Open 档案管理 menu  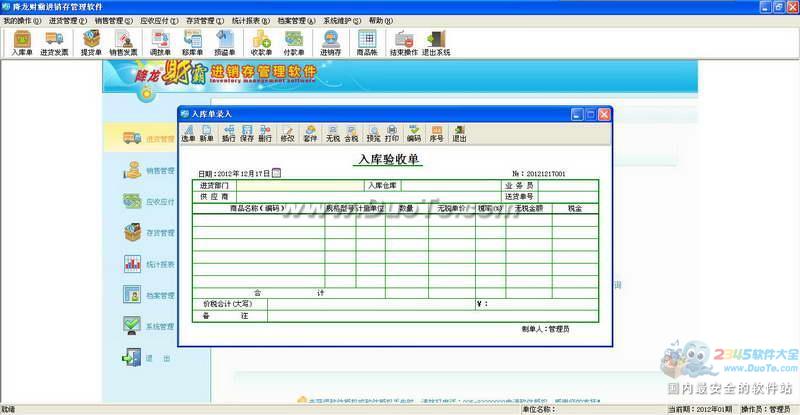pyautogui.click(x=296, y=20)
